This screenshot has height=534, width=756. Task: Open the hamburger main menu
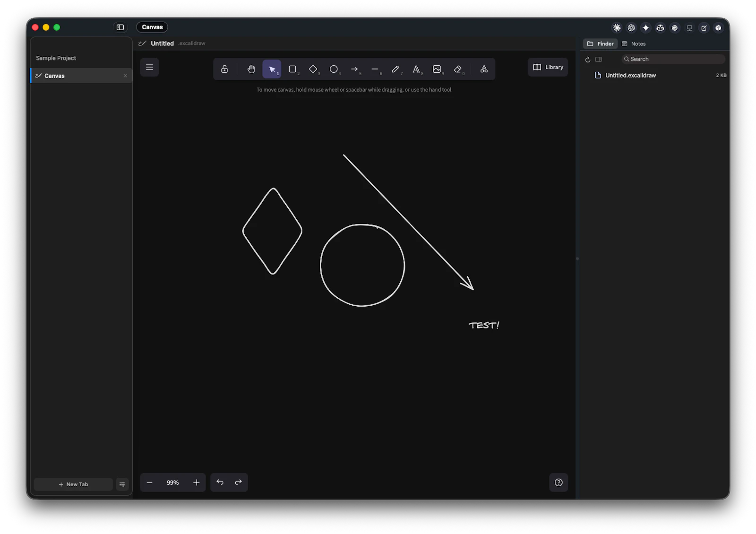pos(149,67)
